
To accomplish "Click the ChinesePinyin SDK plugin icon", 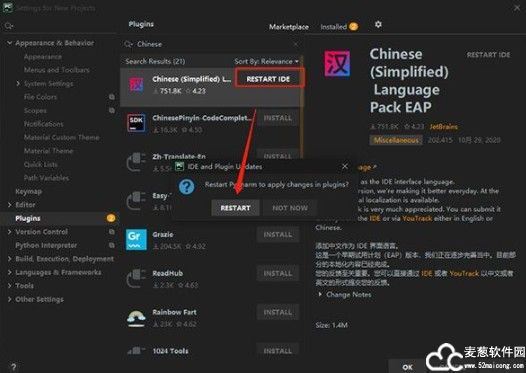I will [x=136, y=122].
